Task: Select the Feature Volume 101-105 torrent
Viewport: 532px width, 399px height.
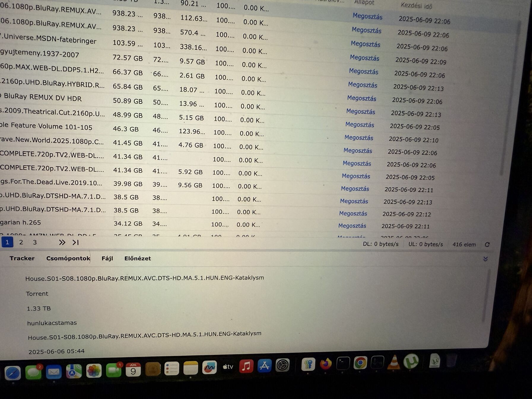Action: pyautogui.click(x=46, y=126)
